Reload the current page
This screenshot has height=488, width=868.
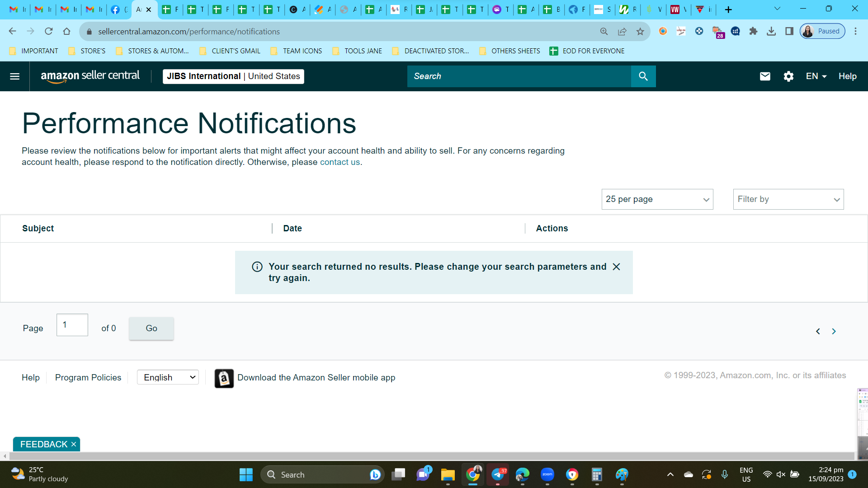[48, 31]
